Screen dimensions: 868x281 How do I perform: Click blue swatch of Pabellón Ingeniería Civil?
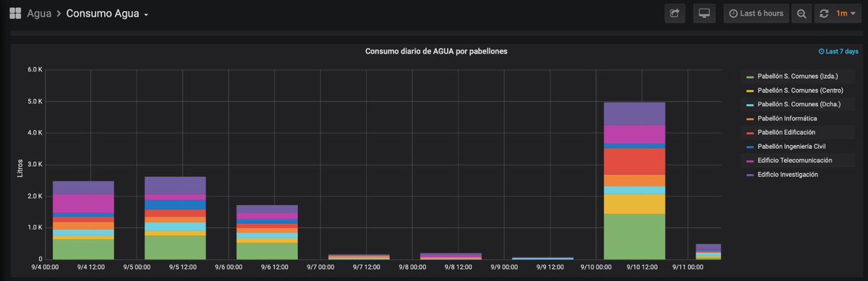point(750,147)
